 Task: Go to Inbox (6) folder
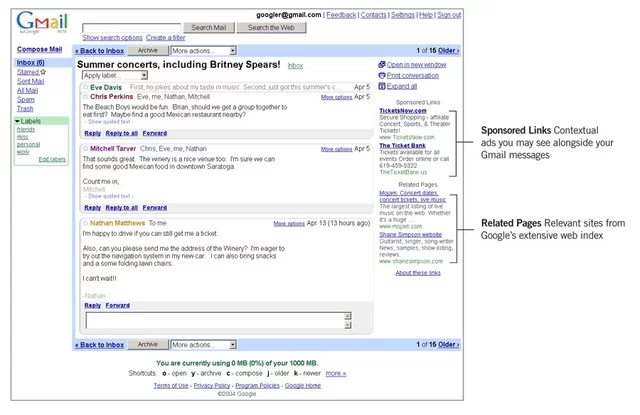tap(30, 62)
